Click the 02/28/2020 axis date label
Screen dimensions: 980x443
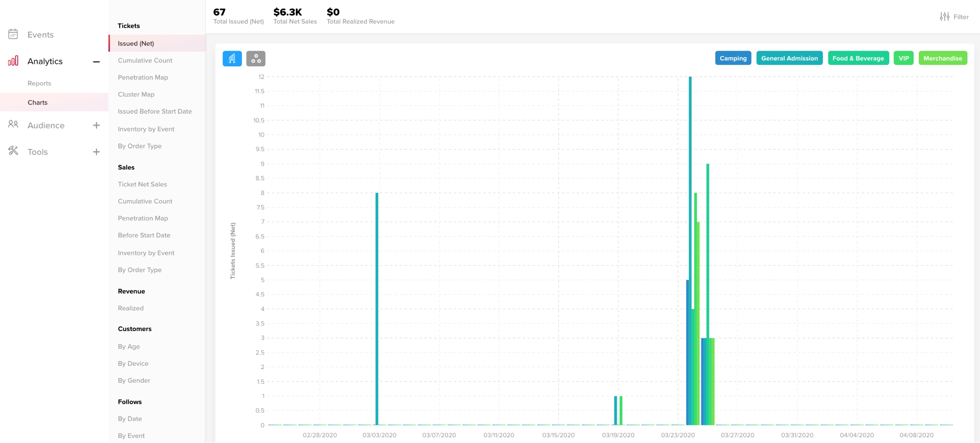click(319, 435)
